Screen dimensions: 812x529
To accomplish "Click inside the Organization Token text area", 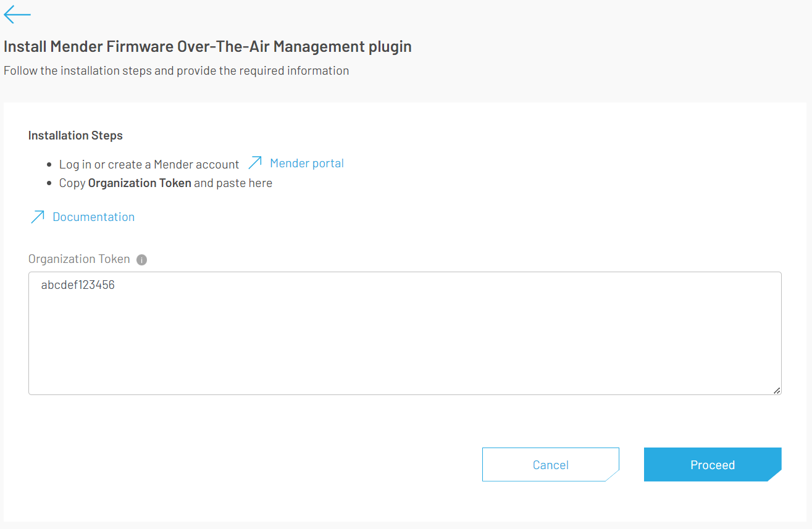I will pyautogui.click(x=401, y=333).
